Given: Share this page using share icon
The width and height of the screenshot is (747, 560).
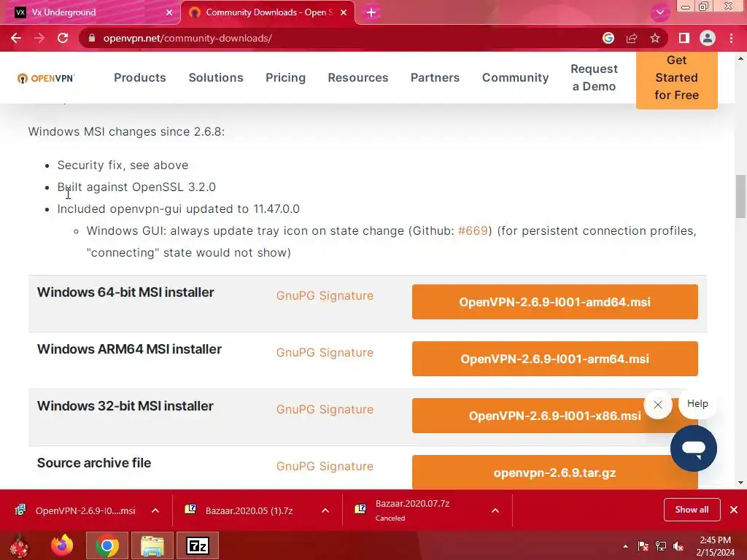Looking at the screenshot, I should pyautogui.click(x=632, y=38).
